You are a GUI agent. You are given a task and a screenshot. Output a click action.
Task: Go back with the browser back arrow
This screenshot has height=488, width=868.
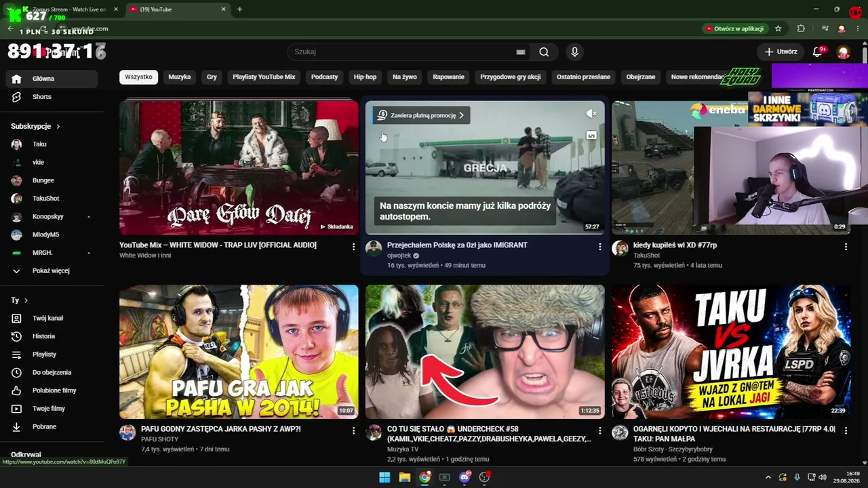pos(10,28)
